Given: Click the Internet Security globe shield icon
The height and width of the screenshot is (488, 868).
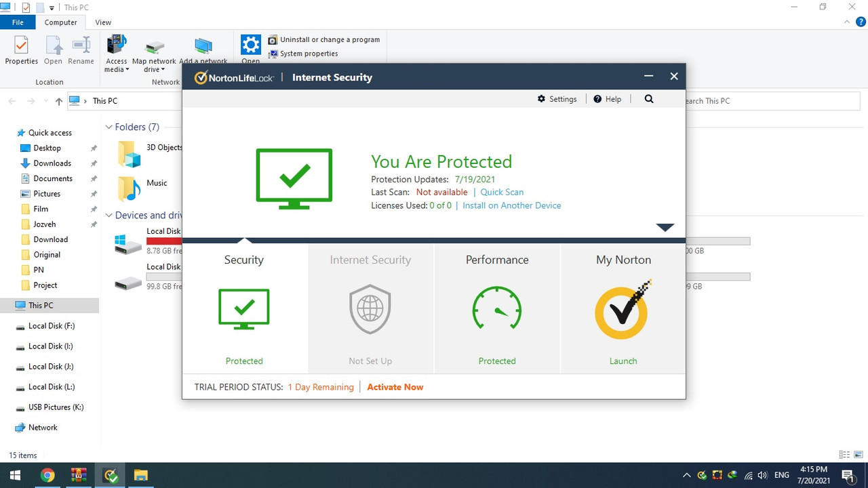Looking at the screenshot, I should 370,309.
